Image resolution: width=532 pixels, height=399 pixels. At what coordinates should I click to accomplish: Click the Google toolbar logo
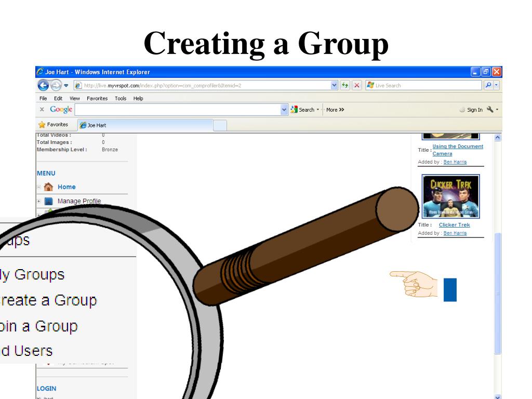coord(61,109)
